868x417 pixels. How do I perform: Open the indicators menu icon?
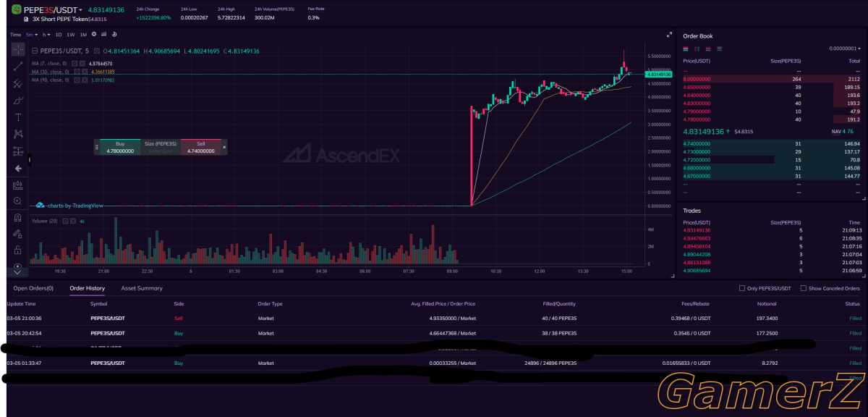coord(105,34)
